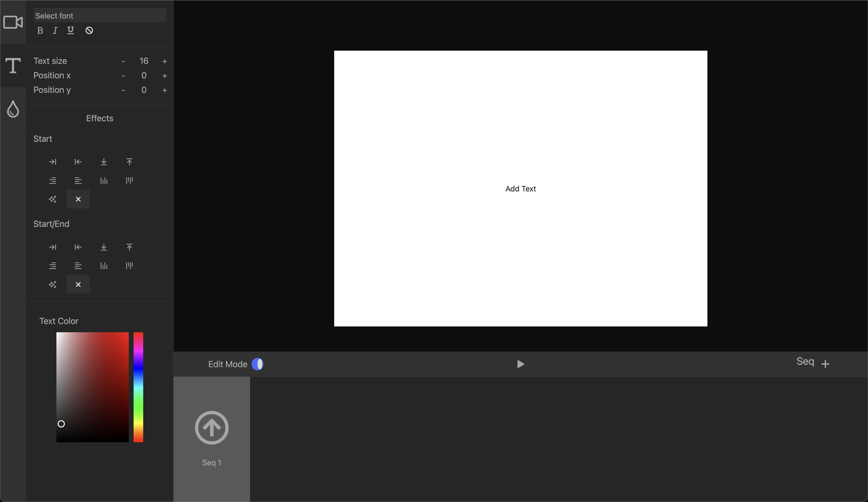This screenshot has height=502, width=868.
Task: Toggle bold text formatting
Action: 40,31
